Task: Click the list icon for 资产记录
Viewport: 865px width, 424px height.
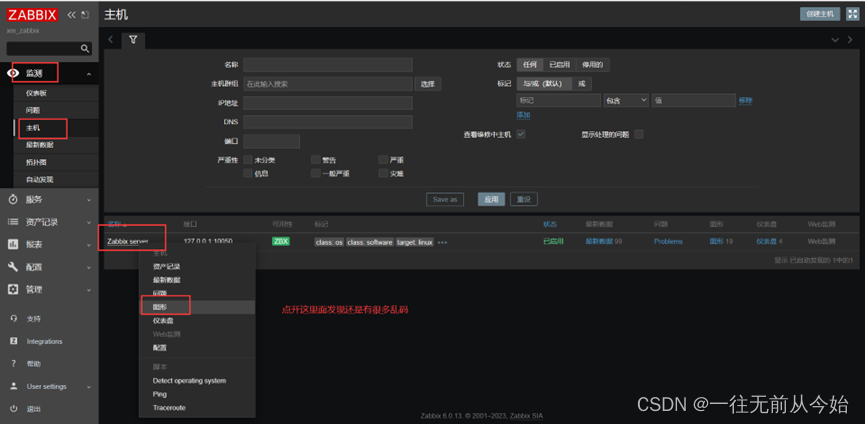Action: [13, 222]
